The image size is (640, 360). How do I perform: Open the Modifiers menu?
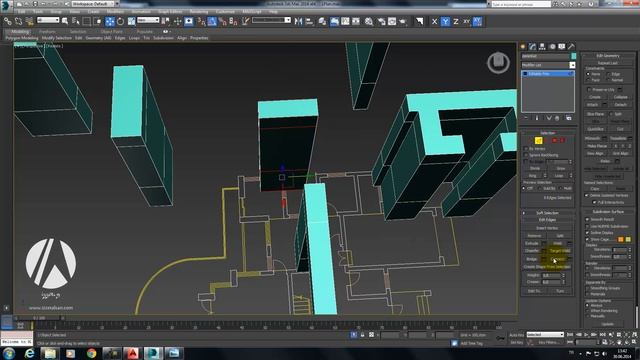(116, 11)
